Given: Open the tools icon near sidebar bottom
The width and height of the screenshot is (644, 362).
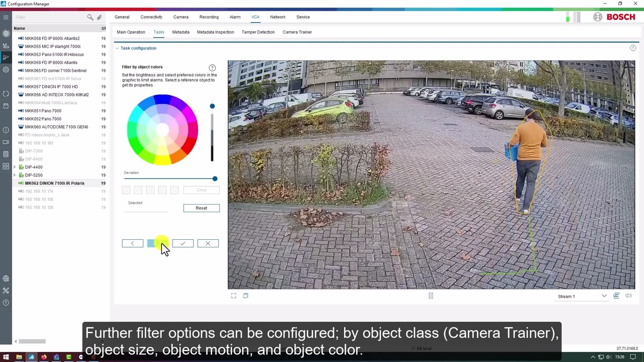Looking at the screenshot, I should (6, 291).
